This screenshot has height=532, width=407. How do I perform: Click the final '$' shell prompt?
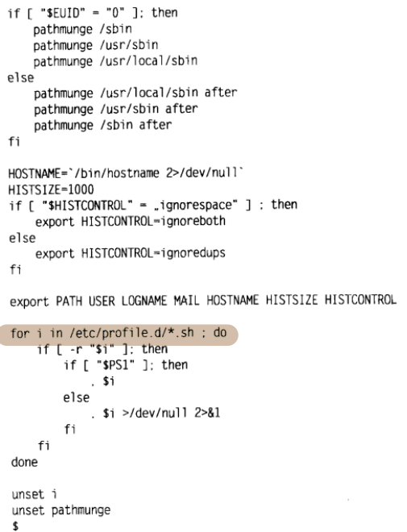tap(15, 526)
